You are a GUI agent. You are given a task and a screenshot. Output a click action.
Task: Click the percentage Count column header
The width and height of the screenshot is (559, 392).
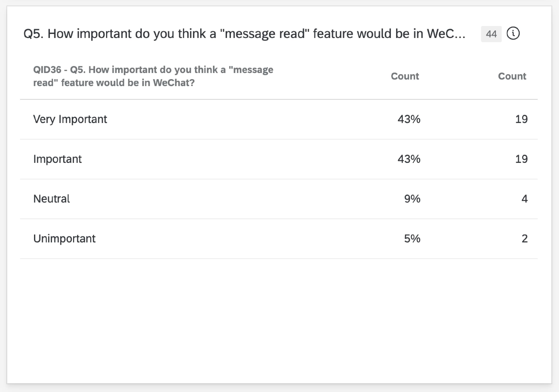click(405, 76)
